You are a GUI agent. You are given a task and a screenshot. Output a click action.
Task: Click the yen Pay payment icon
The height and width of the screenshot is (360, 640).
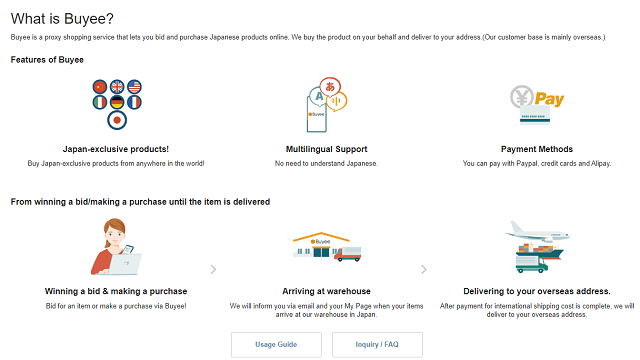[536, 104]
